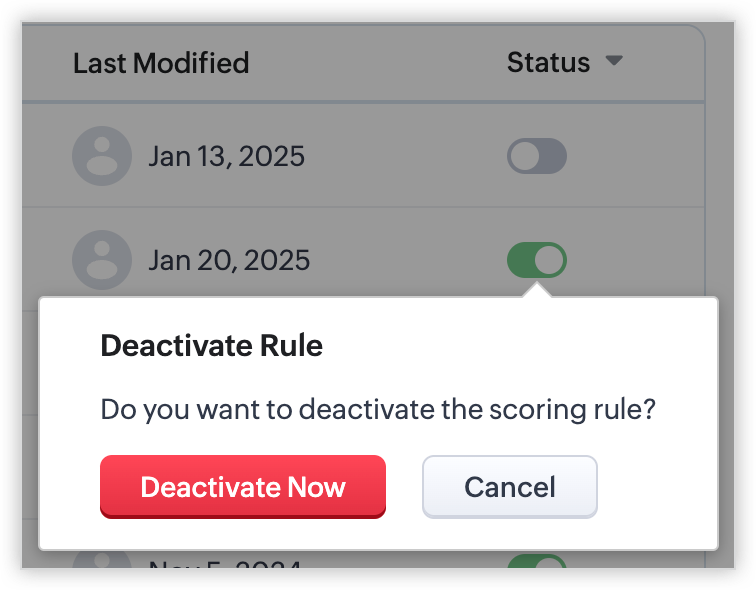Click the Deactivate Now button

pyautogui.click(x=242, y=487)
